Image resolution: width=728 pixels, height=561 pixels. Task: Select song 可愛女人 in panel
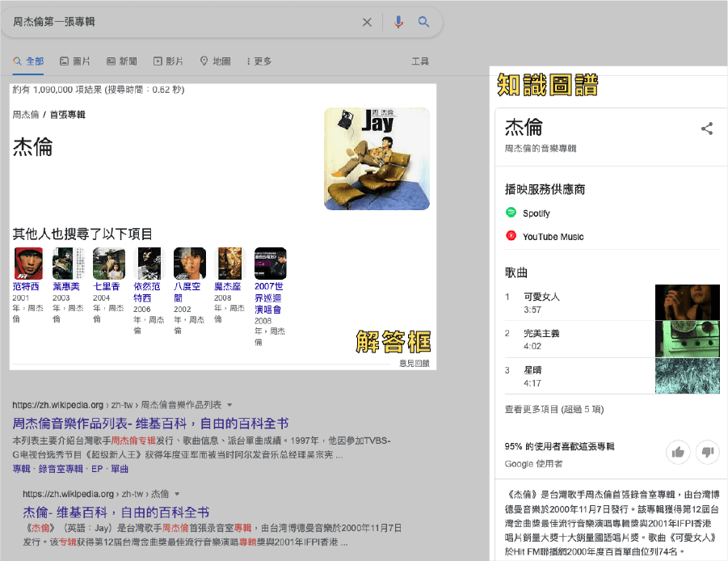coord(541,297)
